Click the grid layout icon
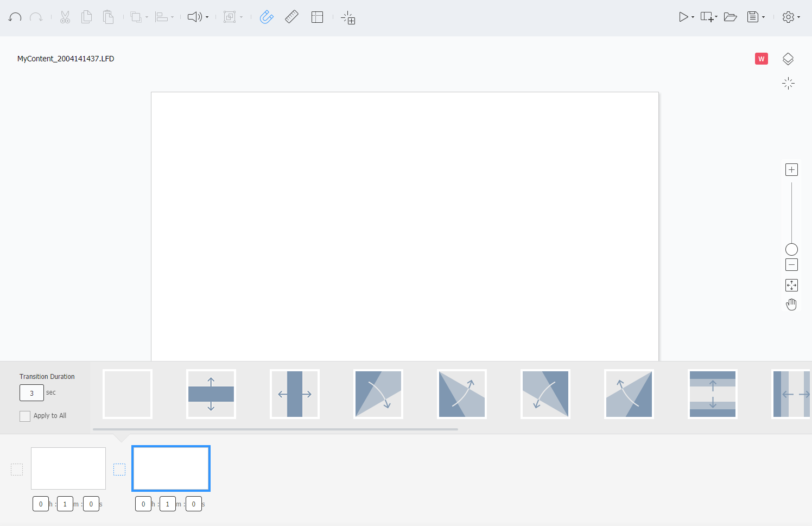The width and height of the screenshot is (812, 526). 318,17
